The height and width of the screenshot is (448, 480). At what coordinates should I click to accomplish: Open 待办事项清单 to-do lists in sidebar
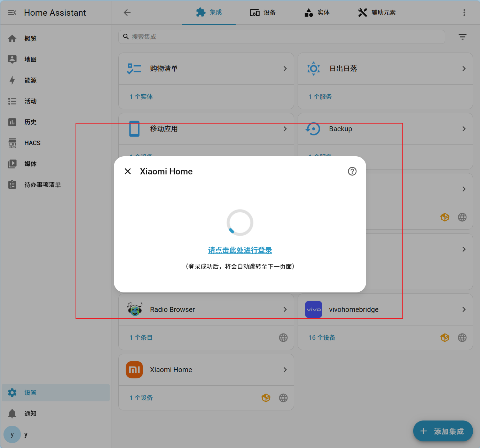click(x=56, y=185)
